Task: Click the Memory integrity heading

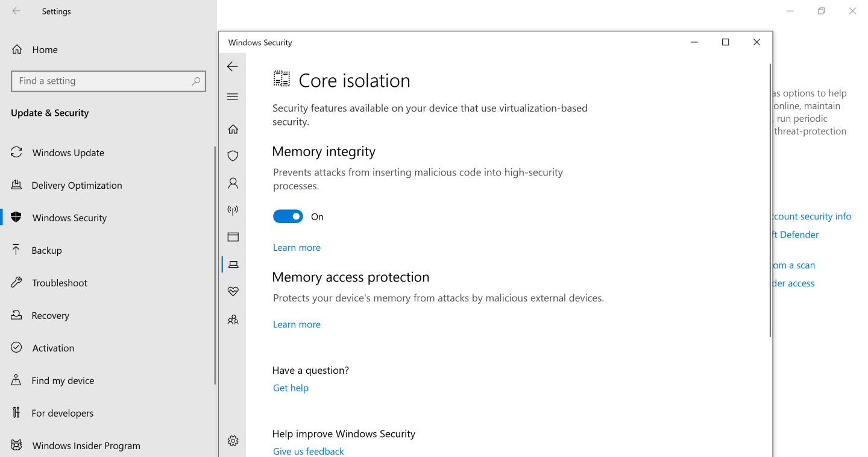Action: (x=324, y=151)
